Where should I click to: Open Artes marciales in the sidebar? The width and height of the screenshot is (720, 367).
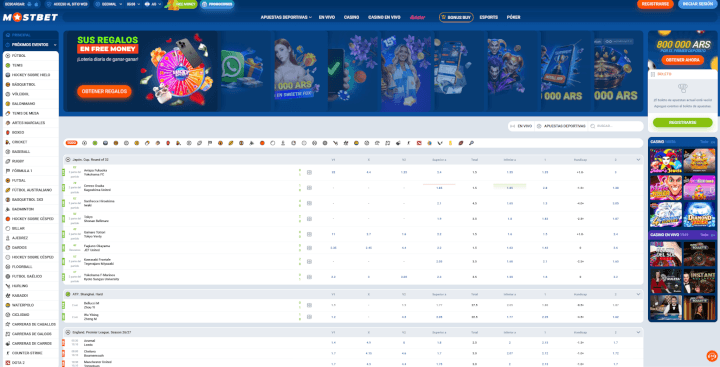31,123
